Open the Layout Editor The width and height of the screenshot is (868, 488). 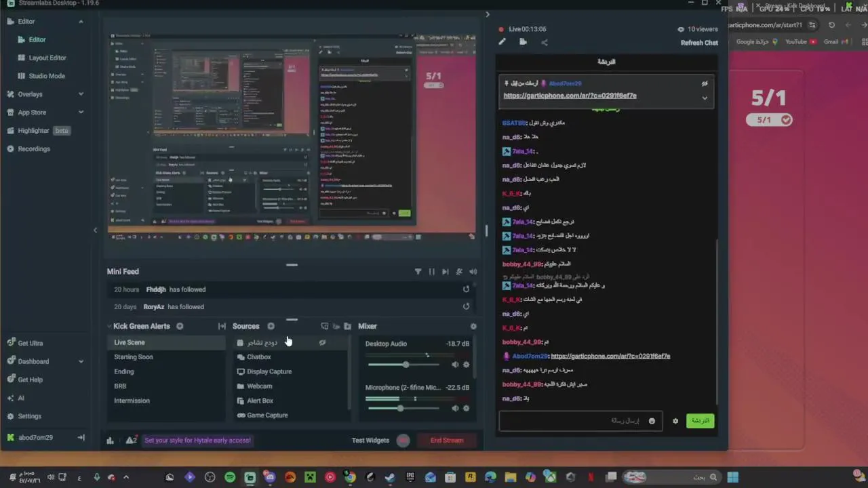pyautogui.click(x=47, y=58)
